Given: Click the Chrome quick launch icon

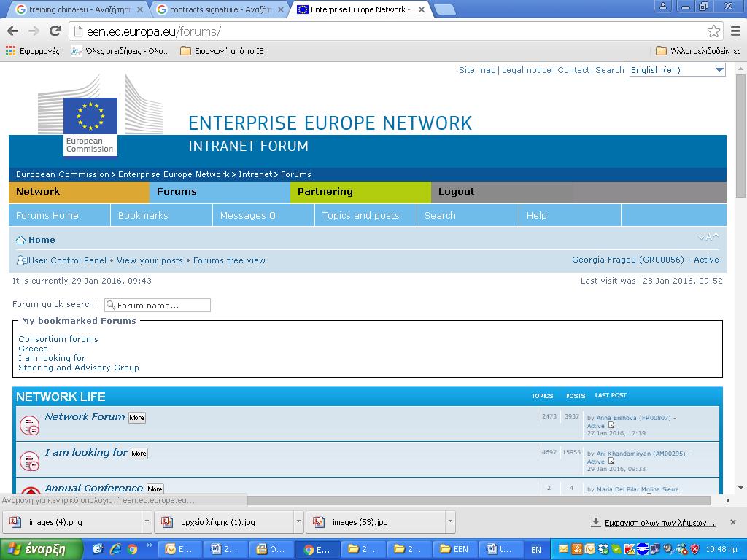Looking at the screenshot, I should [132, 549].
